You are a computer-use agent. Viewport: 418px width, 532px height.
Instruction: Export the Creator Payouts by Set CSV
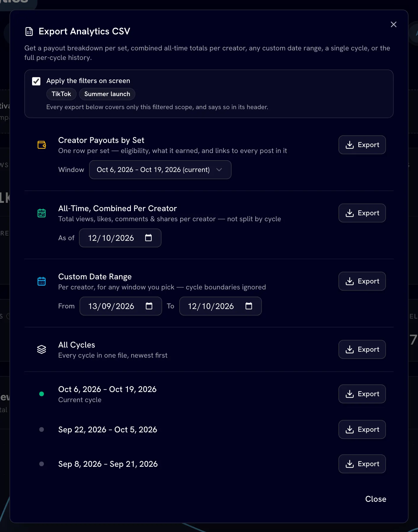point(362,145)
